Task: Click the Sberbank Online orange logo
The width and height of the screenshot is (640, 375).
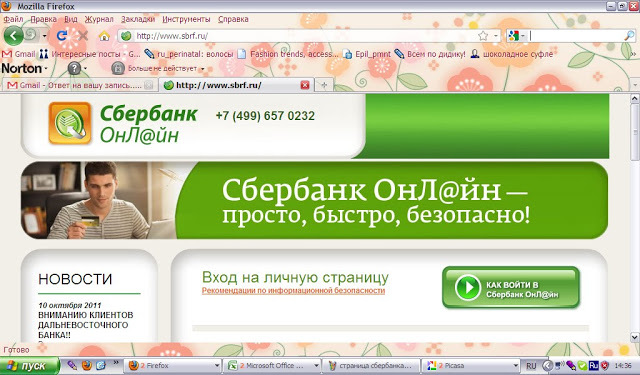Action: (70, 123)
